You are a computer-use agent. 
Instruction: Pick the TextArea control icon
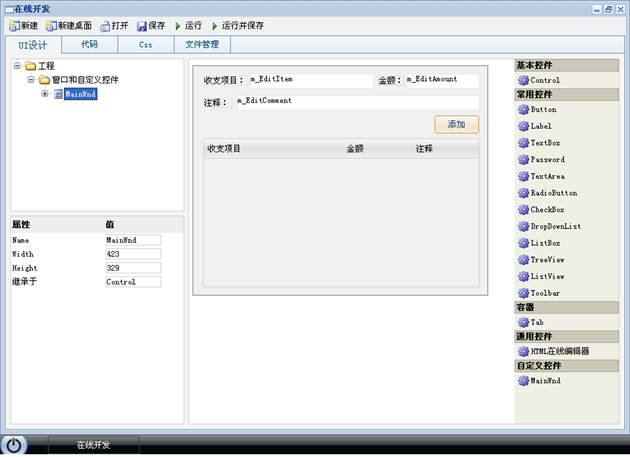pos(523,176)
